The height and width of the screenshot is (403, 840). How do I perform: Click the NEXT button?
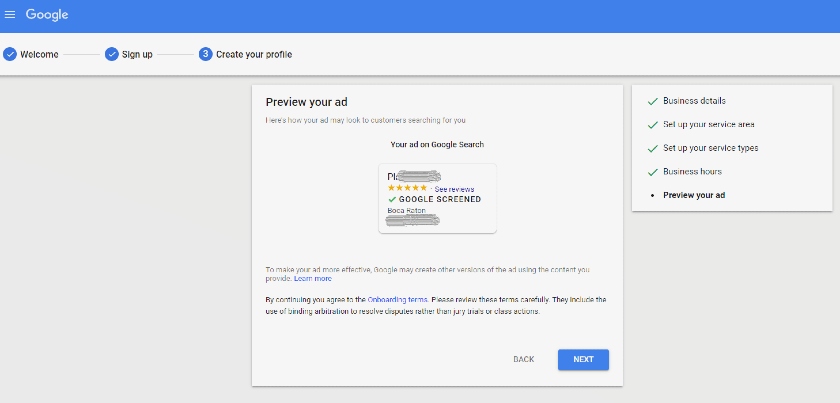tap(583, 360)
